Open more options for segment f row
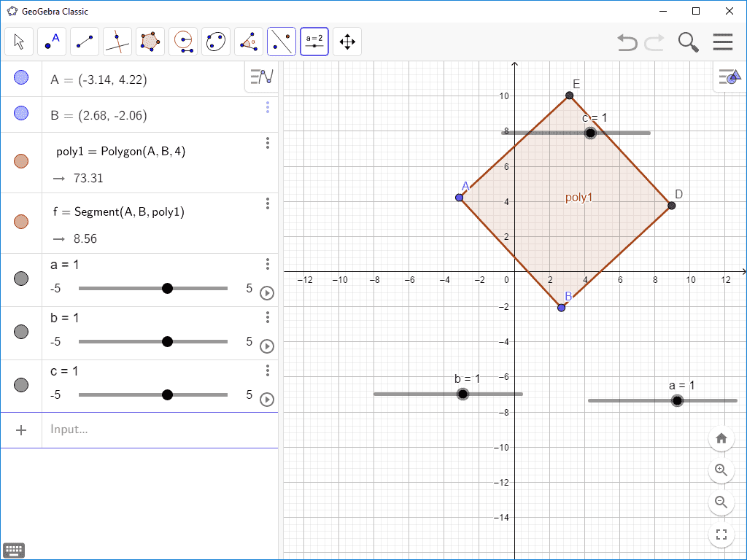This screenshot has width=747, height=560. (268, 203)
